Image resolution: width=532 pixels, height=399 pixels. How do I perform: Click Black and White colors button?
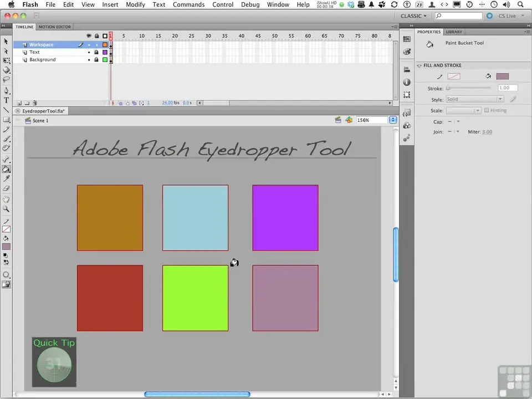pyautogui.click(x=6, y=255)
